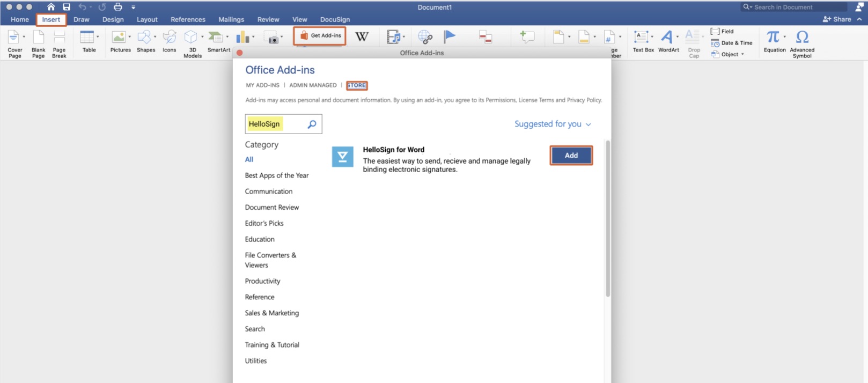Redo the previous action with the redo arrow
The image size is (868, 383).
click(x=102, y=7)
